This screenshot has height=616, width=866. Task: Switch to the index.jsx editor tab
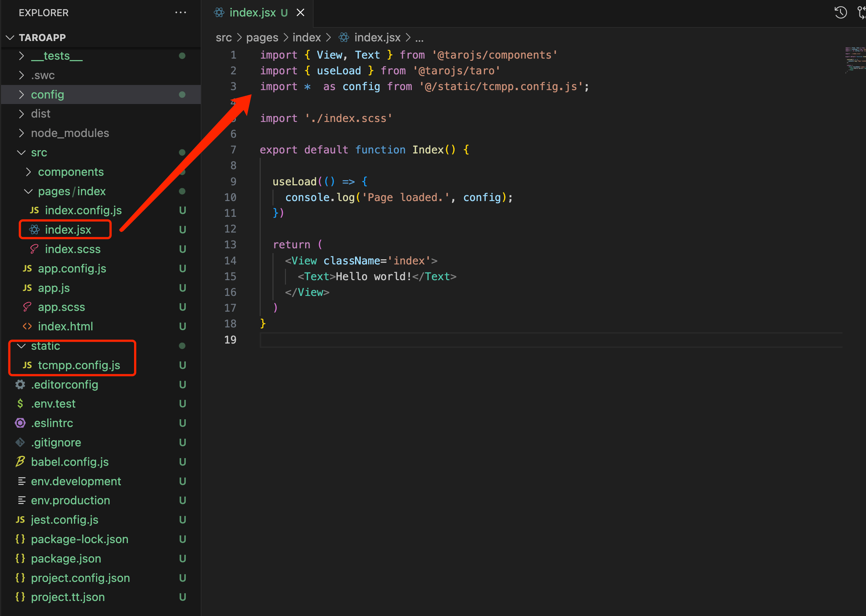(252, 12)
